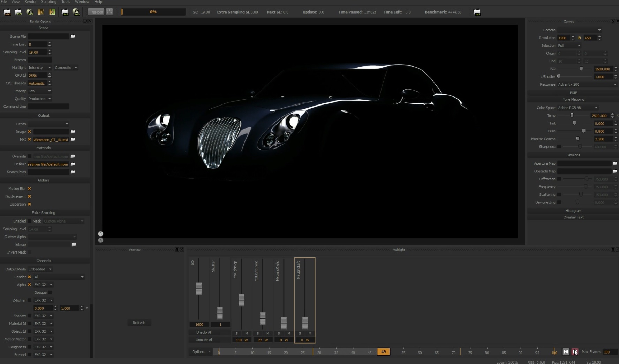Click the Time Limit input field
Viewport: 619px width, 364px height.
37,44
